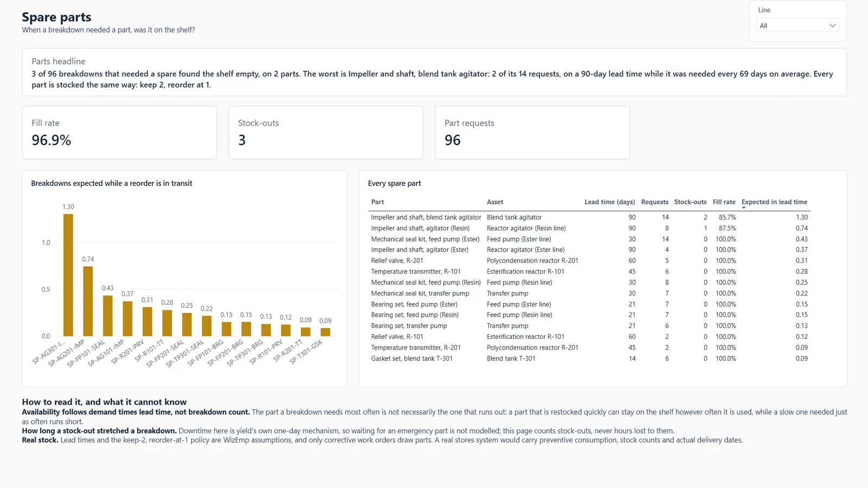Click the 85.7% fill rate cell
Viewport: 868px width, 488px height.
tap(727, 217)
